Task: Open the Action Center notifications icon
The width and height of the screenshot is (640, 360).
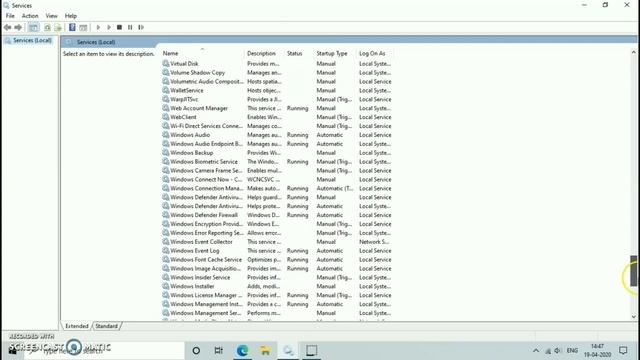Action: 623,351
